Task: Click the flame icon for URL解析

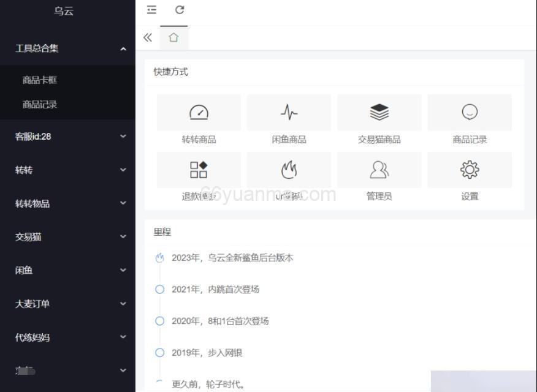Action: [x=288, y=170]
